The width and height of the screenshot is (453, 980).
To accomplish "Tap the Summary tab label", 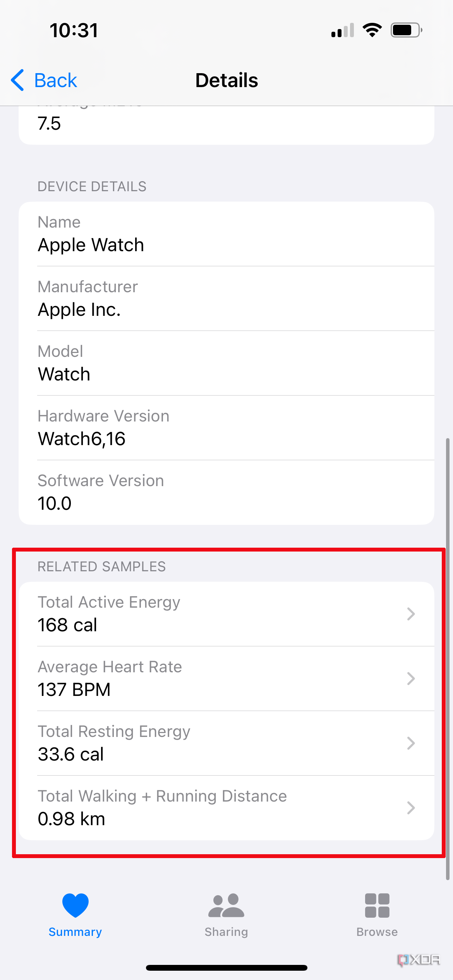I will [x=75, y=932].
